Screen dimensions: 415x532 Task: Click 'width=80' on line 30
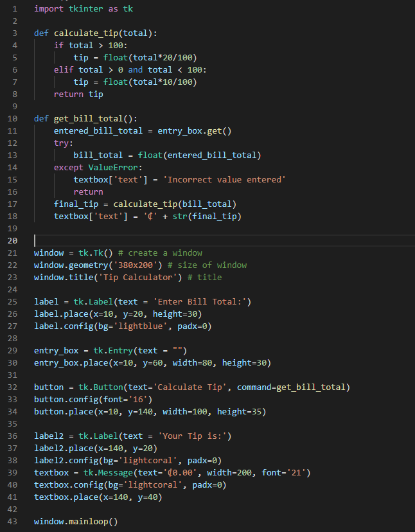(x=192, y=363)
